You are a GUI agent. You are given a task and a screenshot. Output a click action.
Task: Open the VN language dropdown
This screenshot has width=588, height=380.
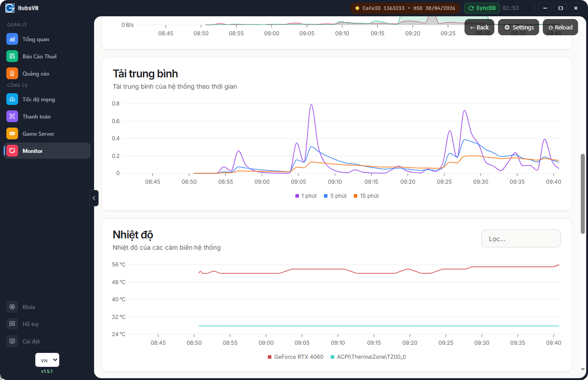47,360
